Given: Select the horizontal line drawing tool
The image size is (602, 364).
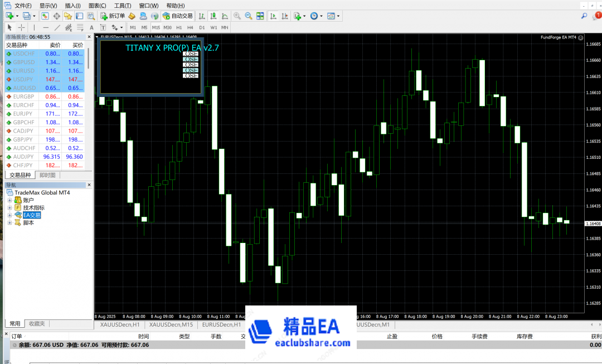Looking at the screenshot, I should [x=46, y=27].
